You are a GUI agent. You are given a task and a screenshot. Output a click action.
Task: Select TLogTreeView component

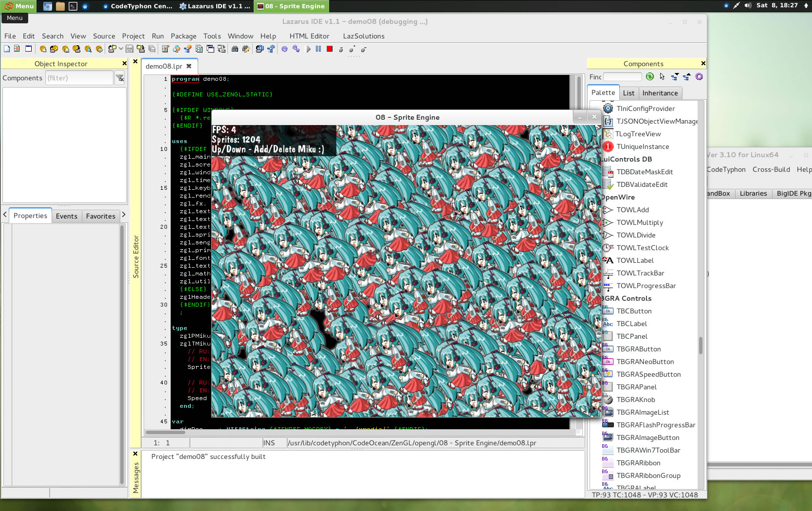(638, 134)
